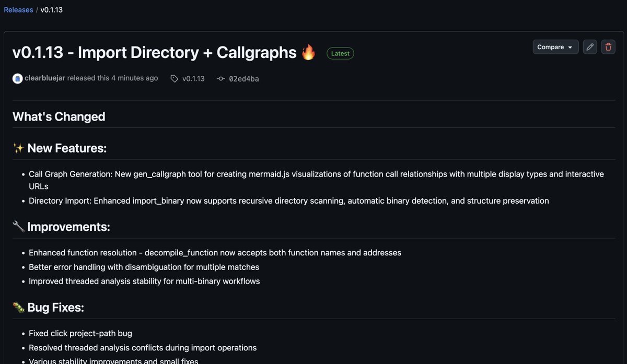Image resolution: width=627 pixels, height=364 pixels.
Task: Click the clearbluejar avatar image
Action: (x=17, y=79)
